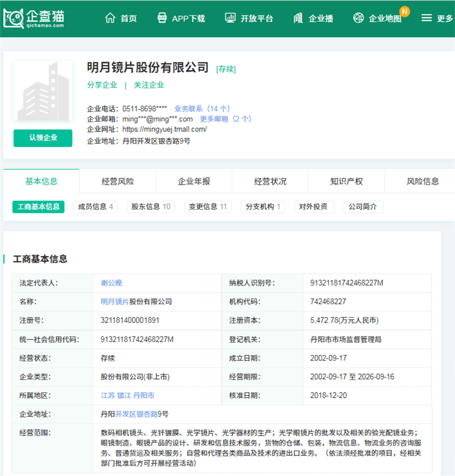455x476 pixels.
Task: Click the orange N badge on 企业地图
Action: tap(404, 12)
